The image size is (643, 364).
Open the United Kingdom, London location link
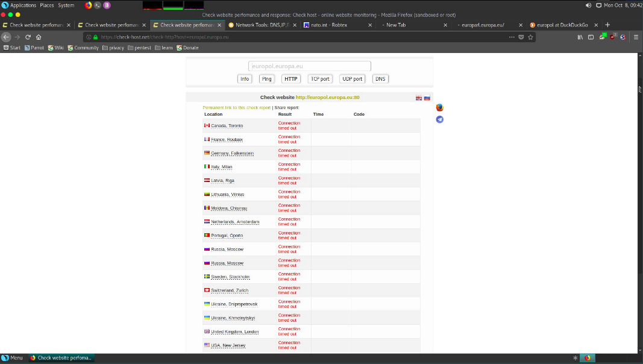coord(234,331)
